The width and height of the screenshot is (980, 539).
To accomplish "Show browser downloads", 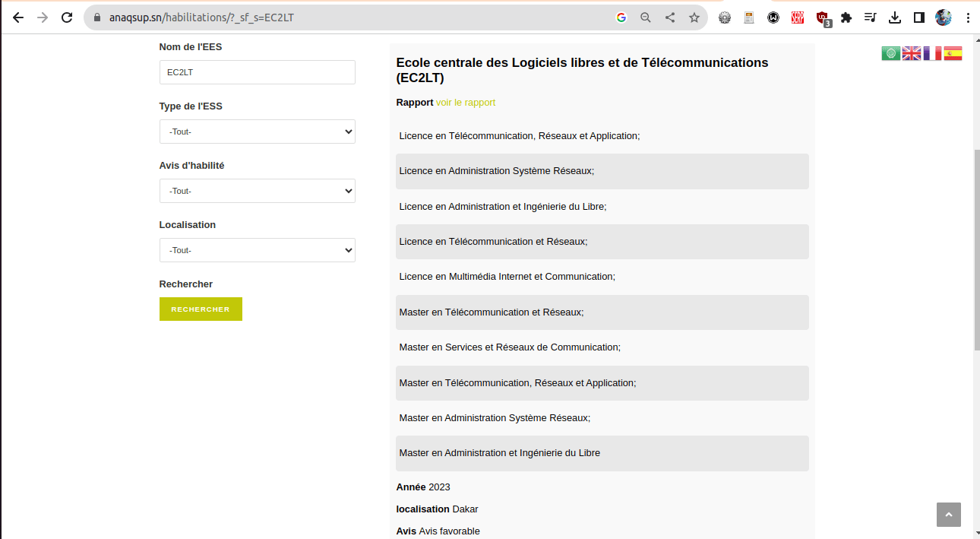I will (x=895, y=17).
